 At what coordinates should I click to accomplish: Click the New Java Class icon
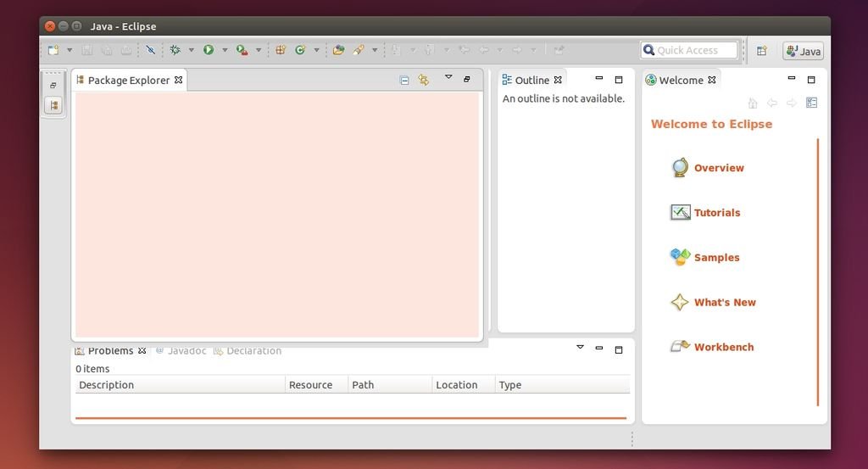click(300, 51)
